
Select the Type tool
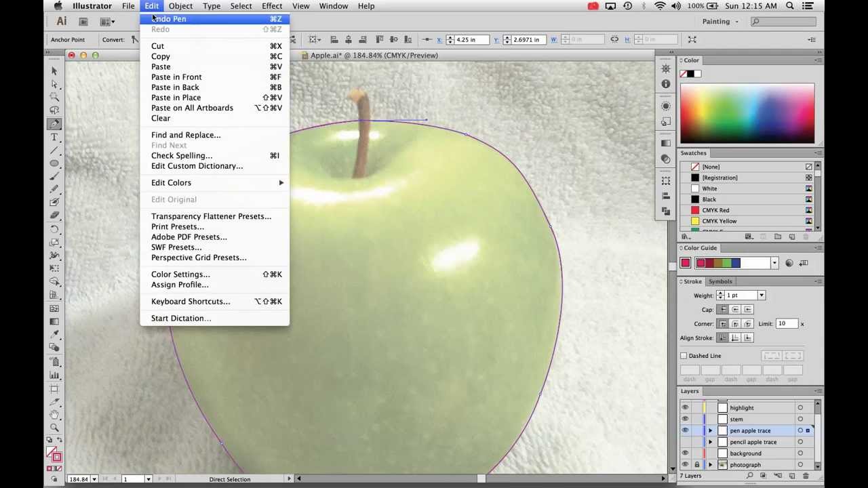coord(54,137)
